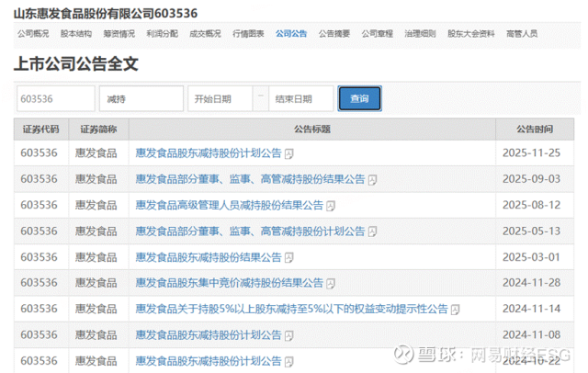This screenshot has height=373, width=588.
Task: Focus the keyword field showing 减持
Action: tap(141, 98)
